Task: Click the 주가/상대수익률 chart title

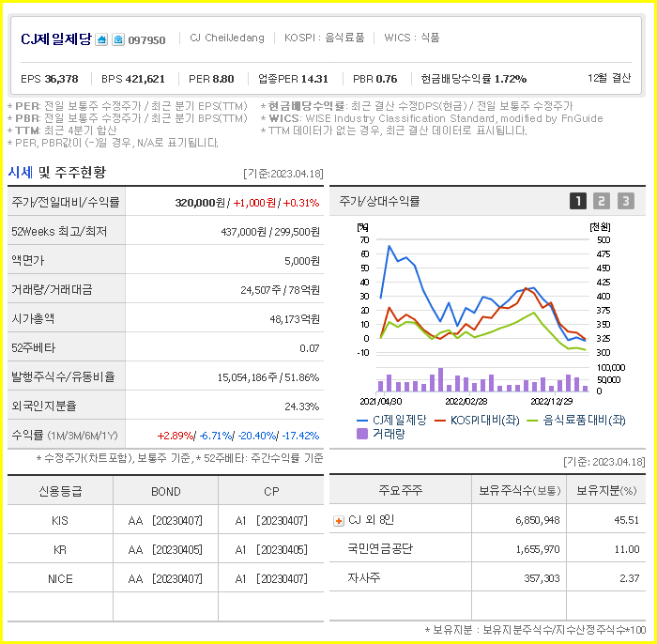Action: tap(379, 202)
